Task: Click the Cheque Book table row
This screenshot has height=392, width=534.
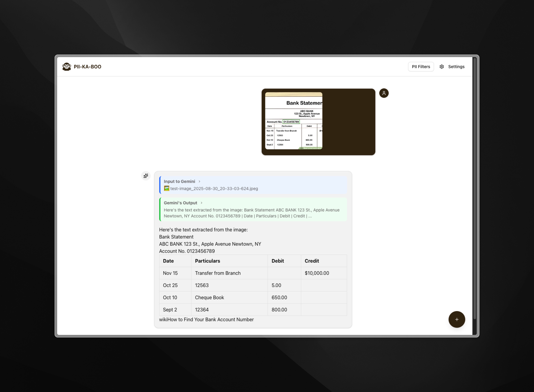Action: tap(209, 298)
